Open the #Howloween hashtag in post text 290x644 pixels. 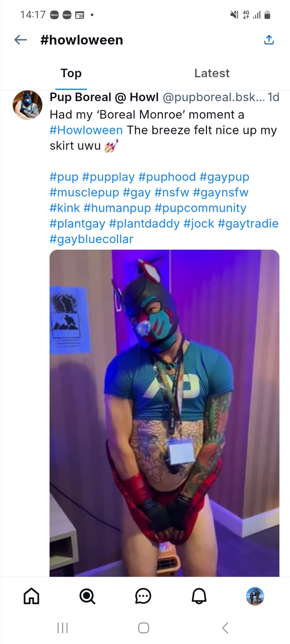(x=86, y=130)
